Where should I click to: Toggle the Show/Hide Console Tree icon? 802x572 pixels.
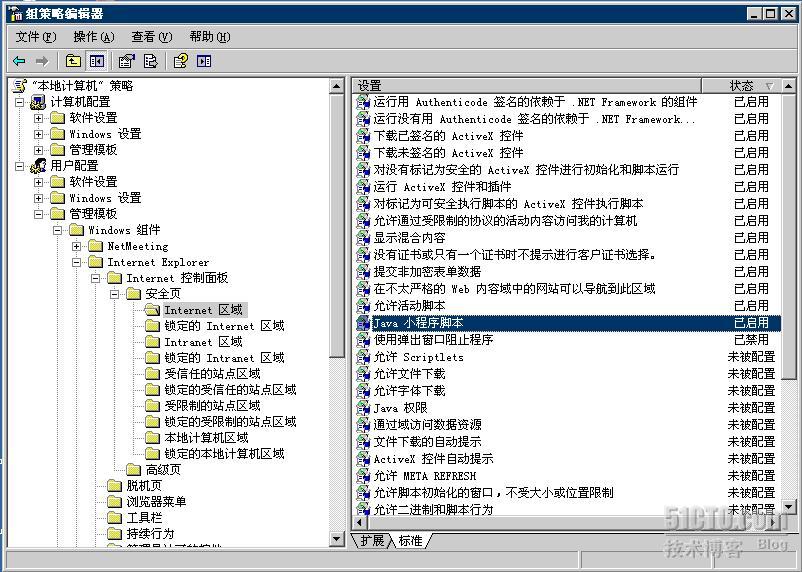97,61
